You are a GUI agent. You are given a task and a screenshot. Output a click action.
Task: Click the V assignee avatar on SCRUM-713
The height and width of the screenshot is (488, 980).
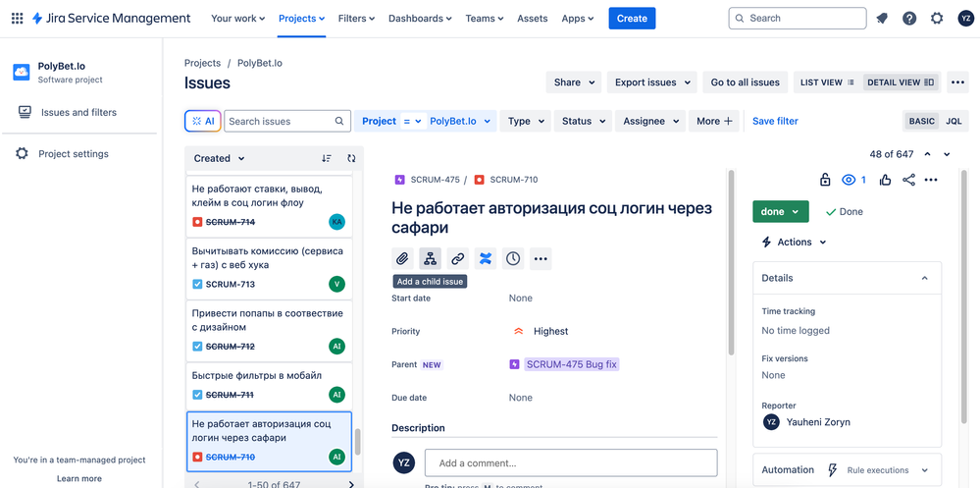click(x=336, y=284)
